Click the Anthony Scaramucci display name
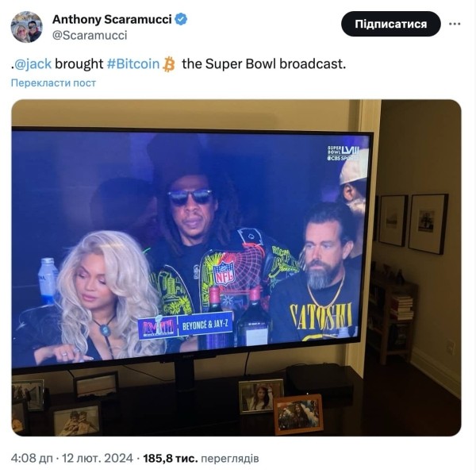The height and width of the screenshot is (473, 476). [112, 19]
